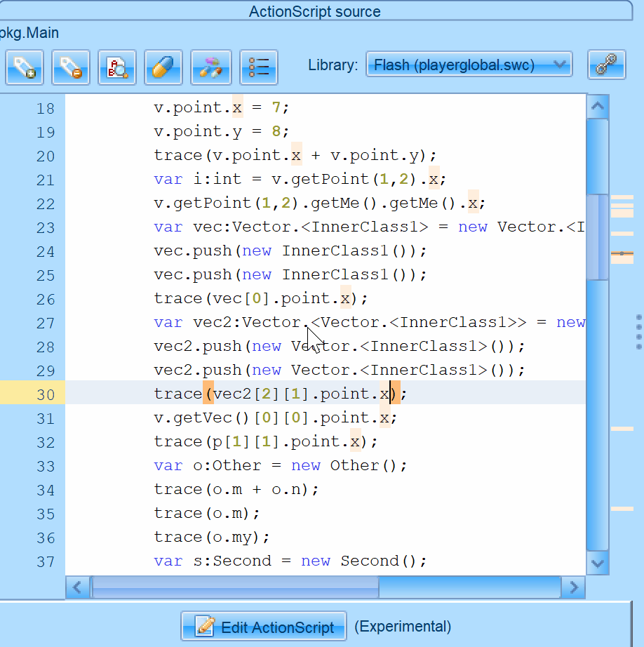Screen dimensions: 644x647
Task: Click the remove trait tag-minus icon
Action: pyautogui.click(x=71, y=67)
